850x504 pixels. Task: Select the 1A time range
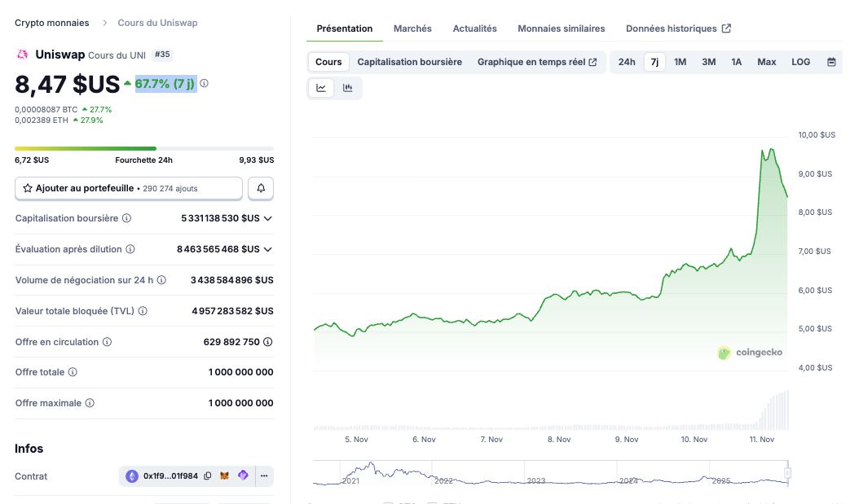point(736,62)
